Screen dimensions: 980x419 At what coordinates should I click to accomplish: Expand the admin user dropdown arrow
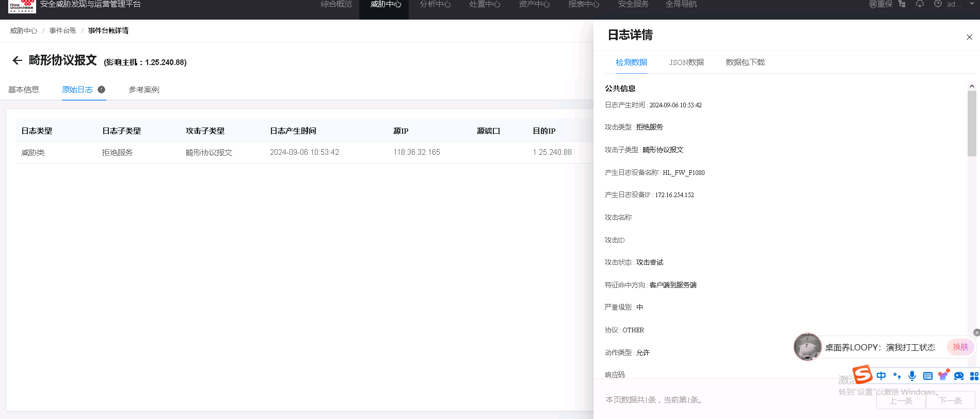[x=972, y=4]
